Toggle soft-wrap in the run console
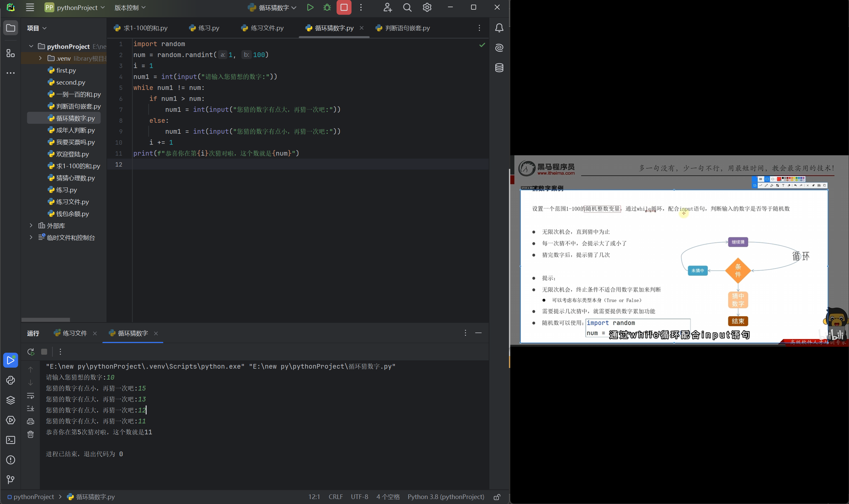The image size is (849, 504). [x=31, y=395]
